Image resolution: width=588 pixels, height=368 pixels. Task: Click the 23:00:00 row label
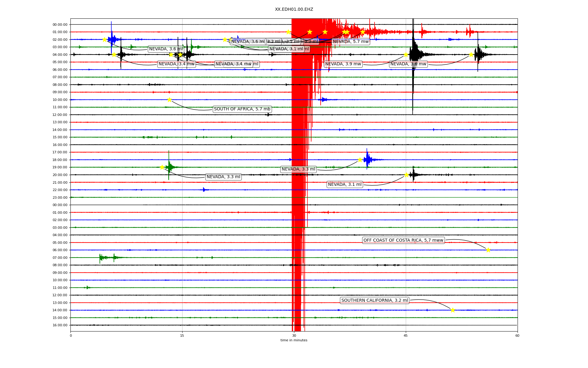point(60,197)
